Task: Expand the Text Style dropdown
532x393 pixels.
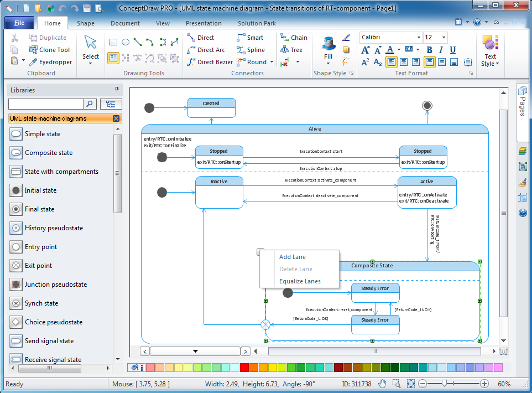Action: coord(497,64)
